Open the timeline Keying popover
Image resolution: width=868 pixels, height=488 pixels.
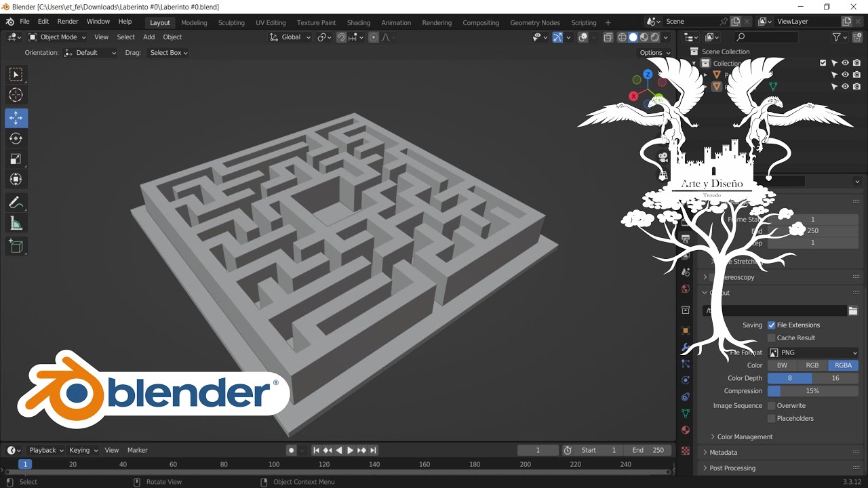83,450
